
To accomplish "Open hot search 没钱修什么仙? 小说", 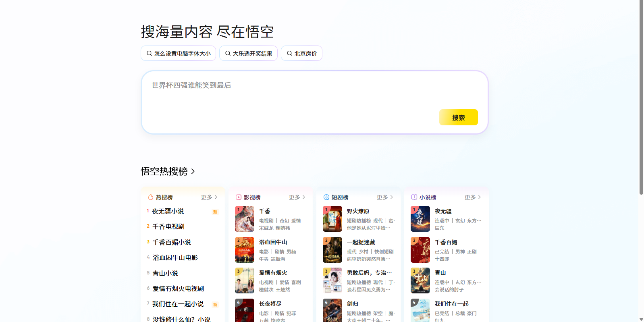I will tap(181, 319).
